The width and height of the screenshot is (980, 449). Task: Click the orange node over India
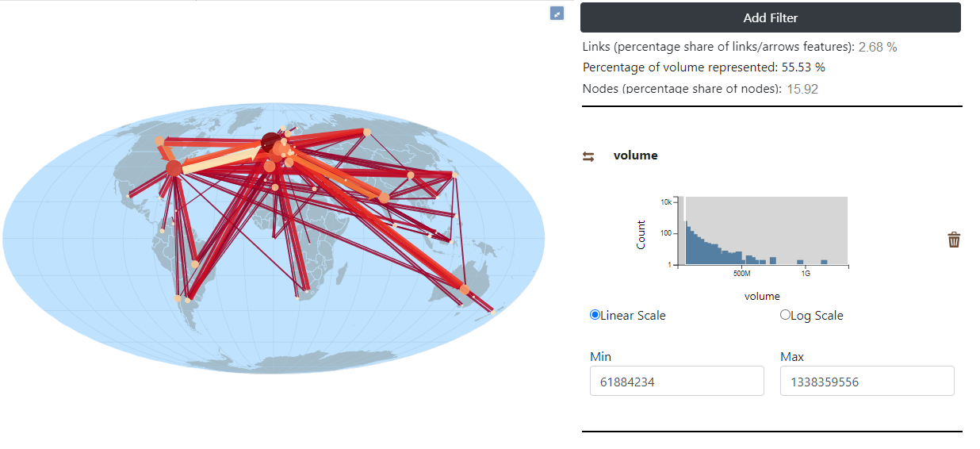click(385, 198)
